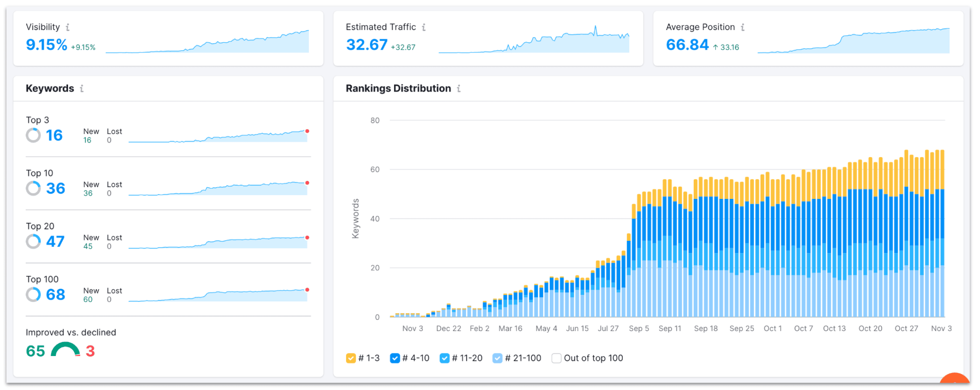Click the Top 100 donut chart icon
Screen dimensions: 980x390
click(x=33, y=294)
